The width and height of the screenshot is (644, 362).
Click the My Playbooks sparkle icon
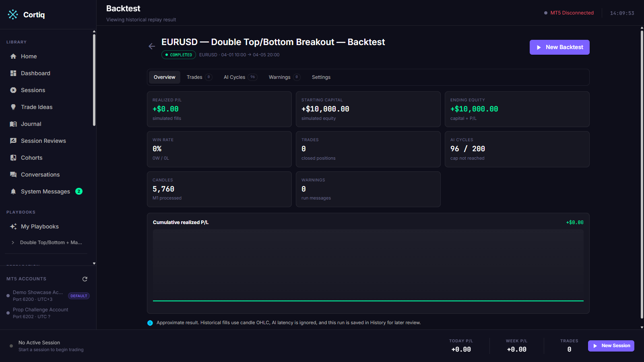click(x=13, y=226)
